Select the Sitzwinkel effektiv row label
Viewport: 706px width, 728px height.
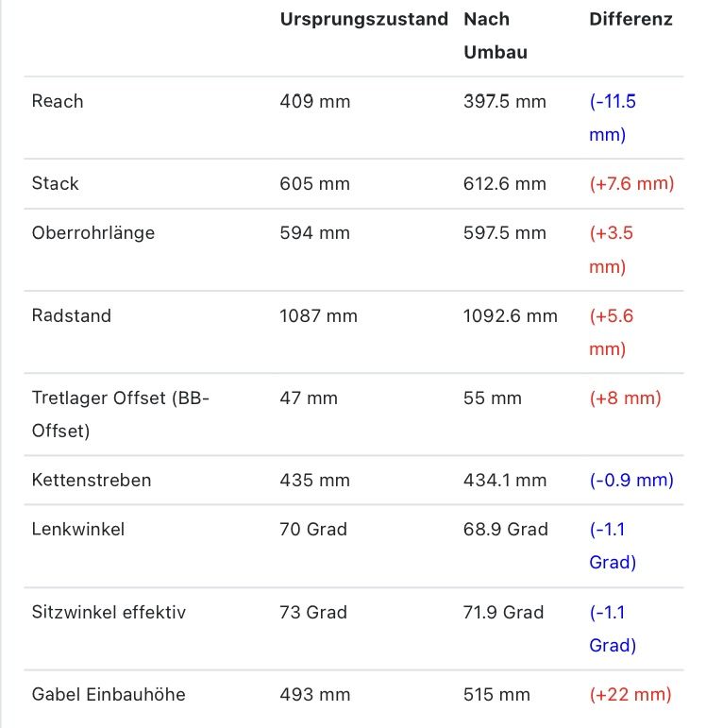pyautogui.click(x=109, y=612)
